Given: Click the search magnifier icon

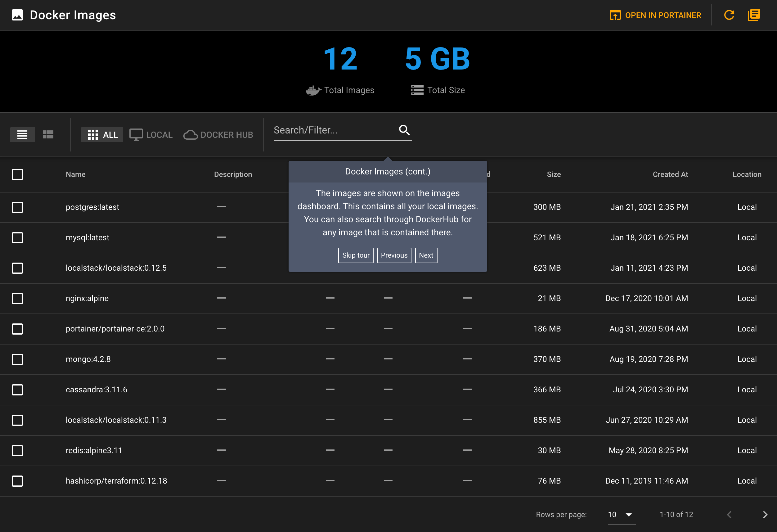Looking at the screenshot, I should pyautogui.click(x=405, y=130).
